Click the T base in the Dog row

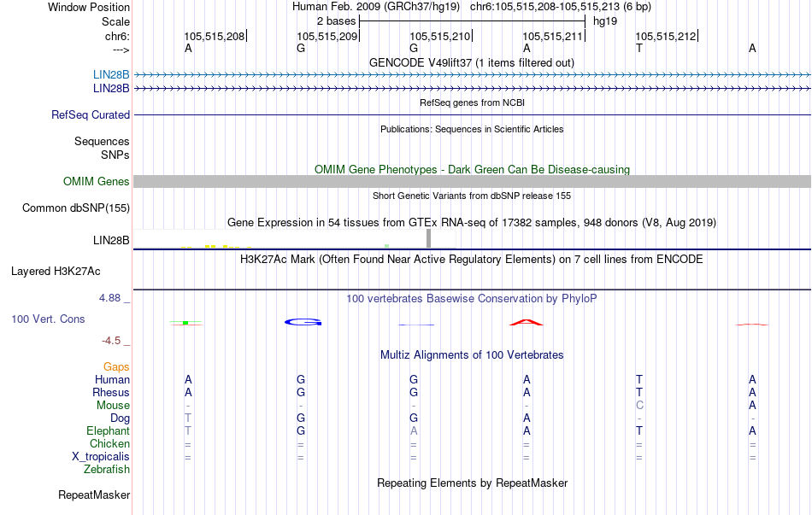pos(188,418)
